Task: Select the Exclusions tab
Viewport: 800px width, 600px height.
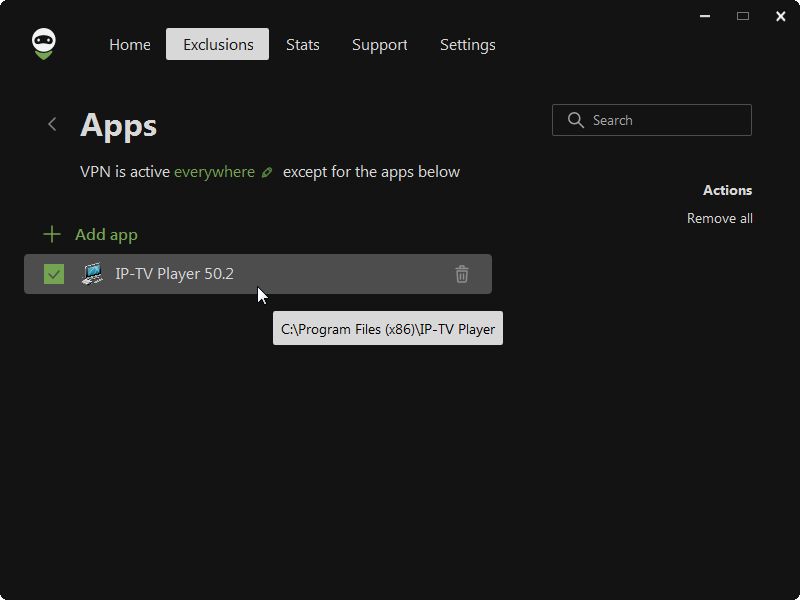Action: pos(217,44)
